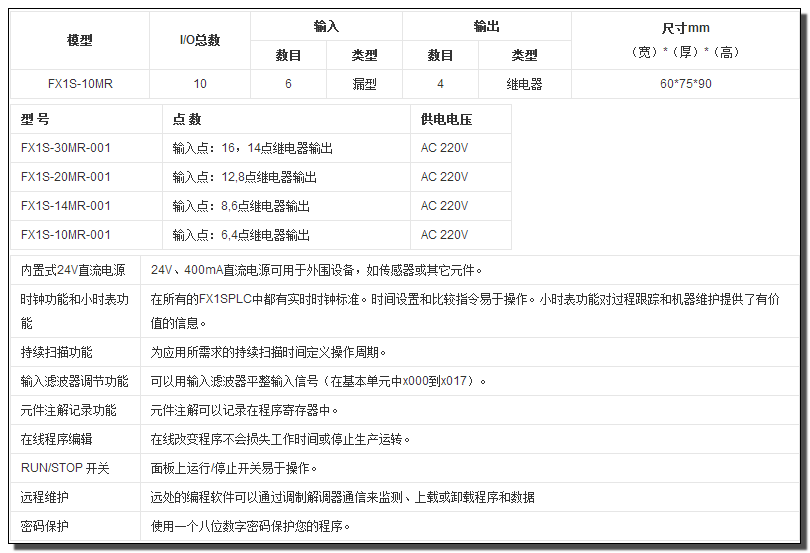Viewport: 810px width, 553px height.
Task: Select the FX1S-30MR-001 row label
Action: pos(66,148)
